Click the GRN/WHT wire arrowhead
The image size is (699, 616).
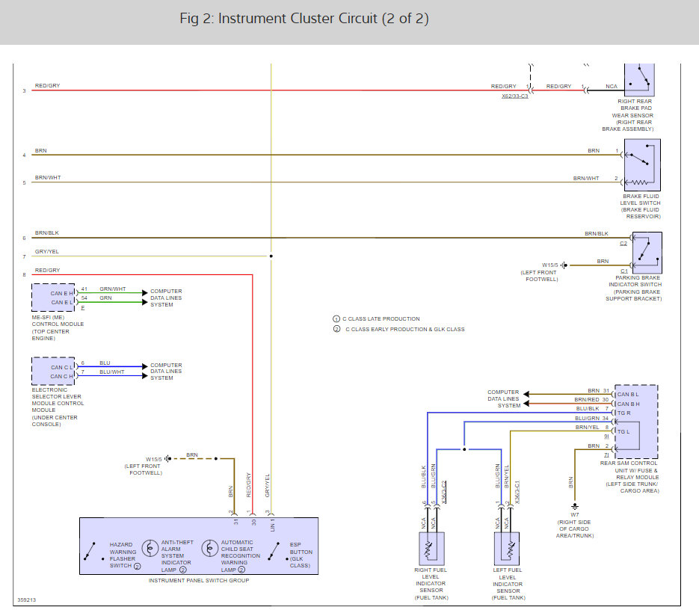pyautogui.click(x=144, y=293)
